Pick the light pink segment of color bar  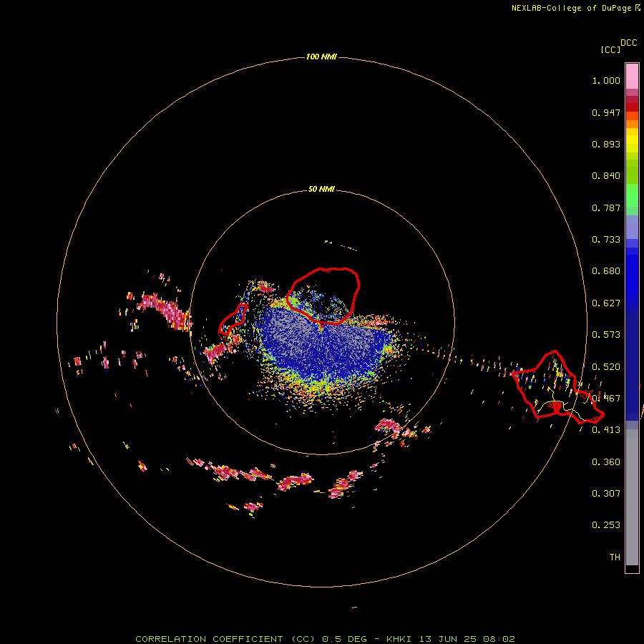pos(632,77)
